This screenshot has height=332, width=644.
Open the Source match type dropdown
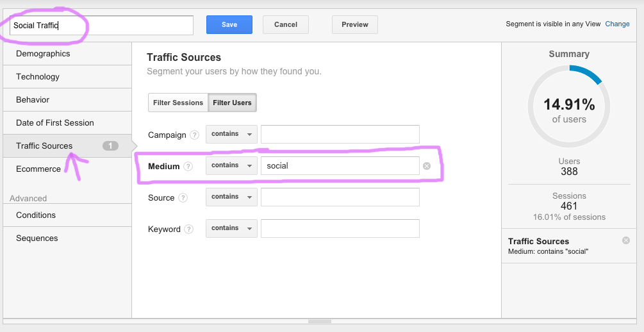click(231, 197)
